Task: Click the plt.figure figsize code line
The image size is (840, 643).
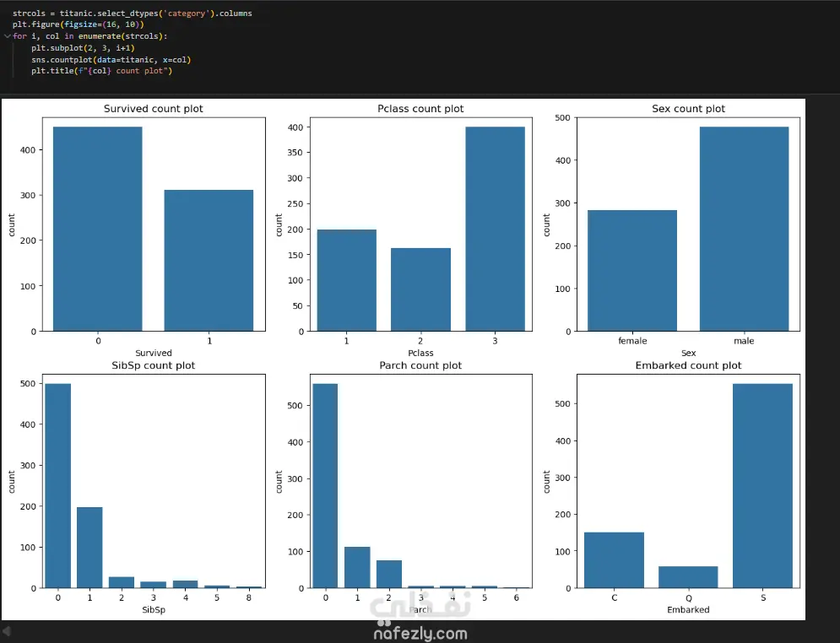Action: [x=79, y=24]
